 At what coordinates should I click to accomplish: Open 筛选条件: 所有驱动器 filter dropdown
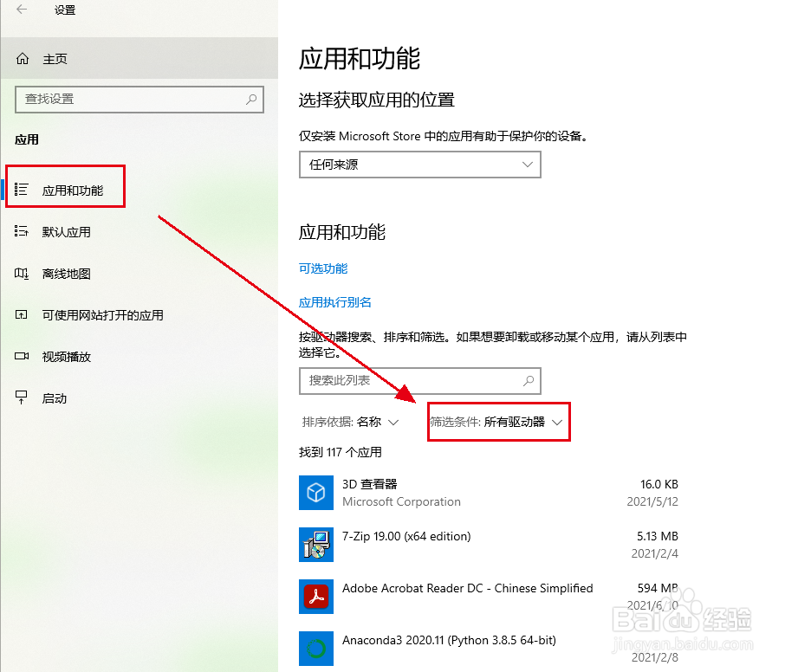pyautogui.click(x=496, y=423)
